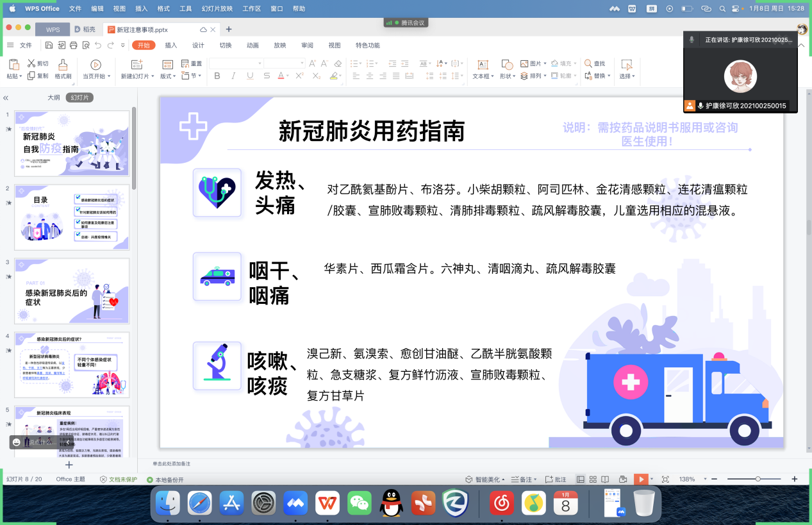Open Safari from the Dock

pos(200,503)
